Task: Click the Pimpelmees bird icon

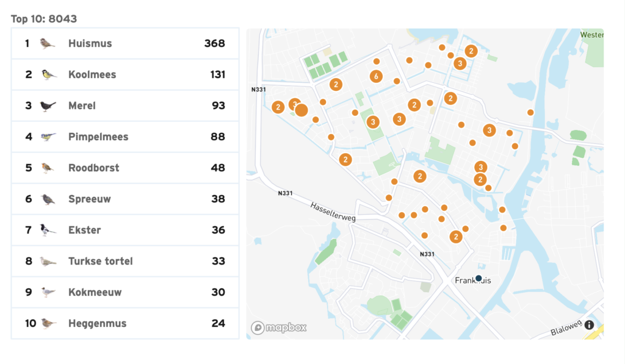Action: [48, 137]
